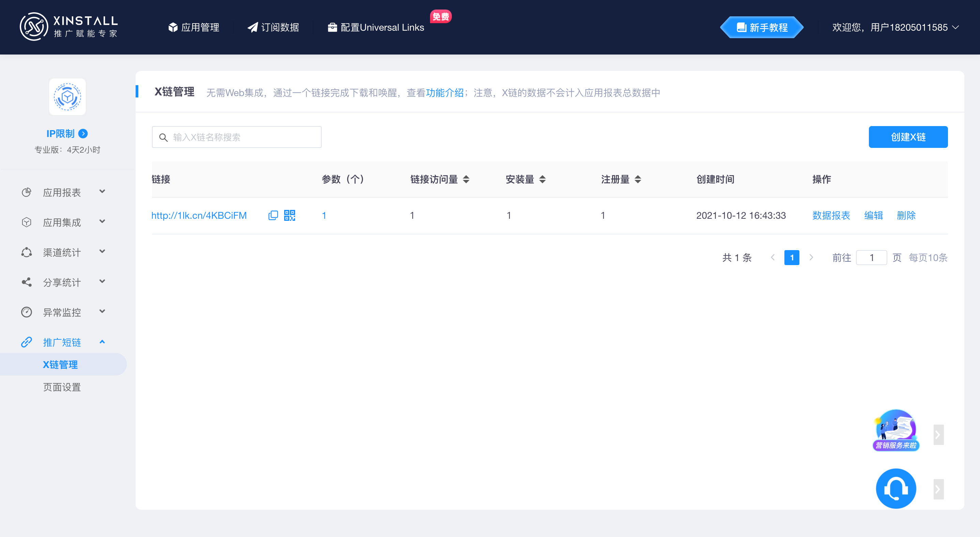Click the search magnifier icon

click(x=163, y=137)
